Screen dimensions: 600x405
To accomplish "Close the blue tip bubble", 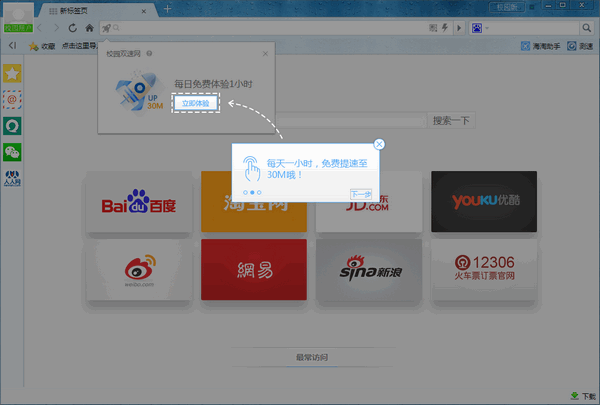I will (379, 145).
